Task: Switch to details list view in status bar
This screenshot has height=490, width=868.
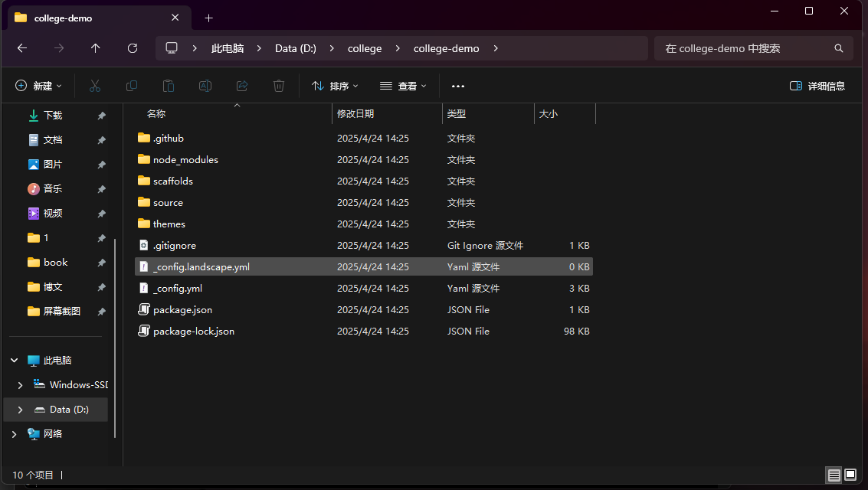Action: point(834,475)
